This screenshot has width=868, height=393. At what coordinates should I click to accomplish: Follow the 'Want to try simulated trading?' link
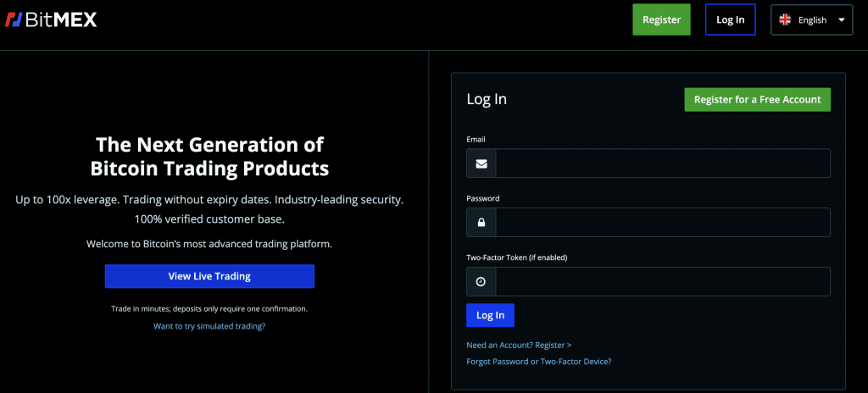pos(209,326)
